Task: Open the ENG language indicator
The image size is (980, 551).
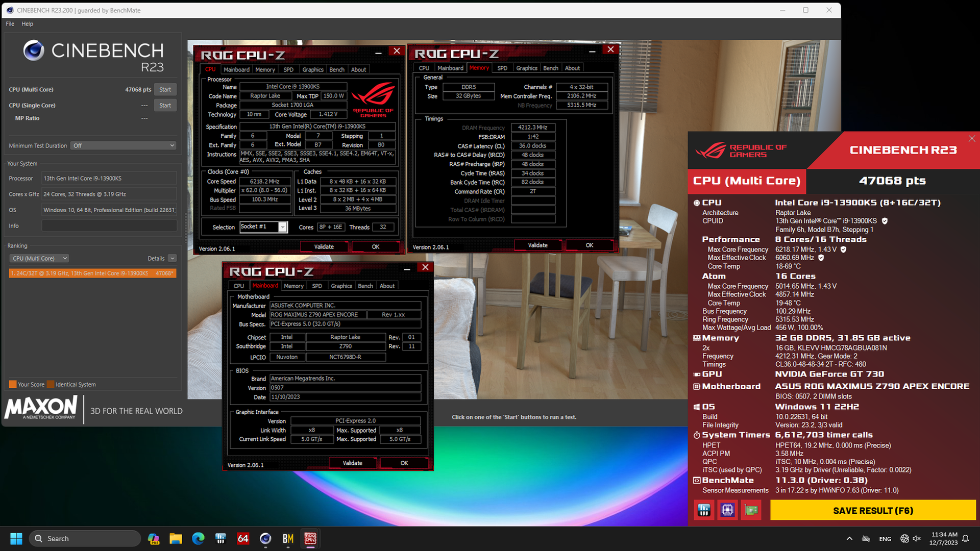Action: click(885, 539)
